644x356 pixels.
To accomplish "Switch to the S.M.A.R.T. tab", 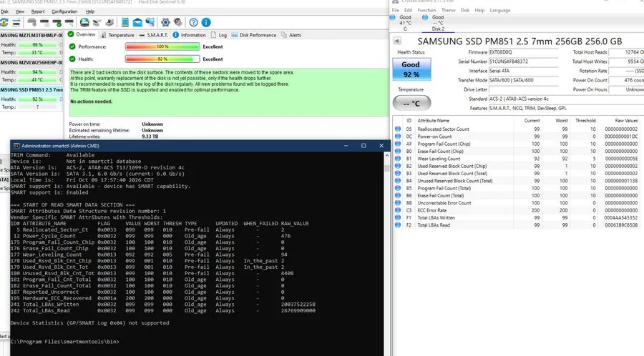I will [154, 35].
